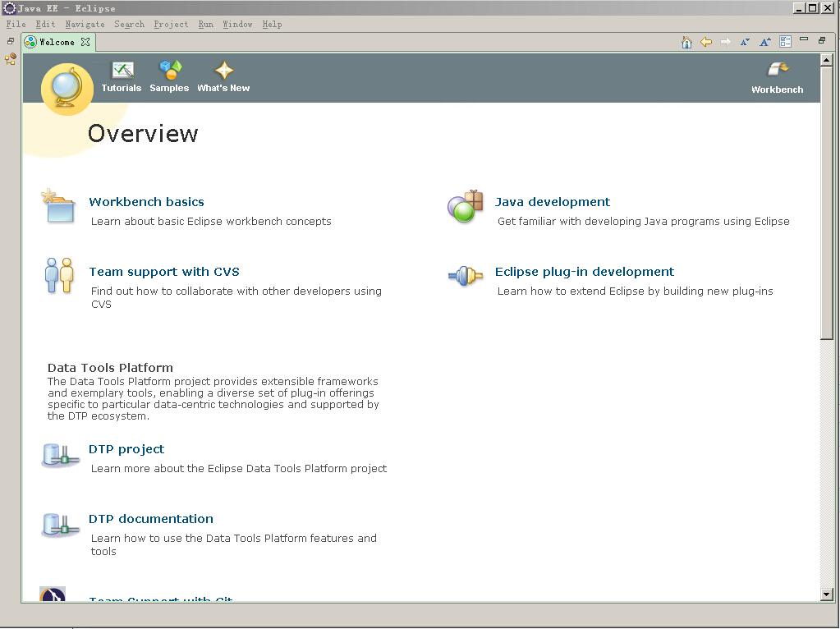Go to the Workbench via arrow icon
Image resolution: width=840 pixels, height=629 pixels.
click(x=777, y=71)
